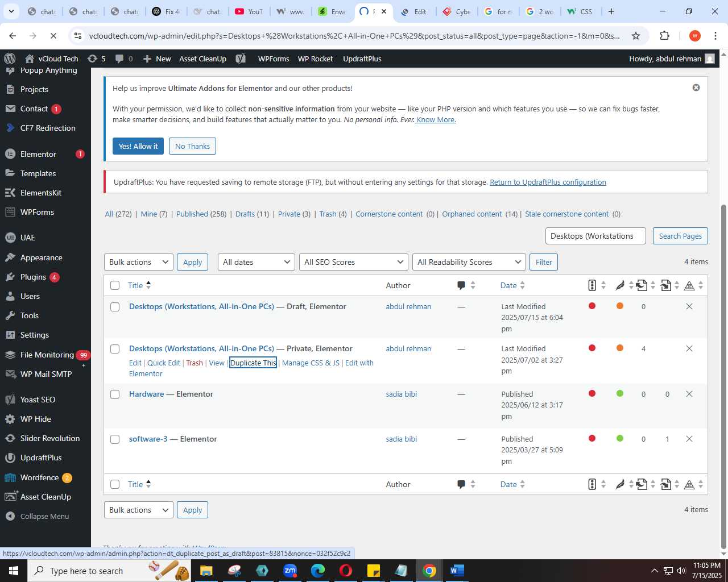728x582 pixels.
Task: Open Zoom from the taskbar
Action: click(290, 571)
